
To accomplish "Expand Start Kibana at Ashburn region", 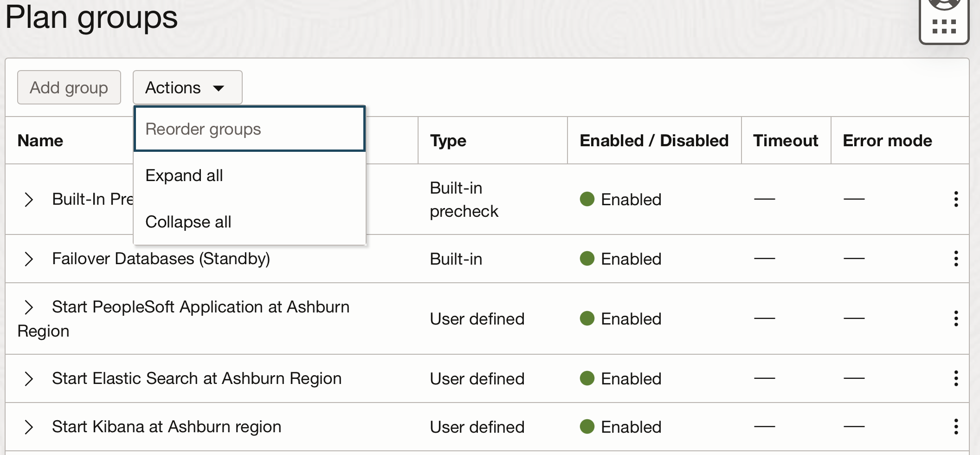I will coord(29,427).
